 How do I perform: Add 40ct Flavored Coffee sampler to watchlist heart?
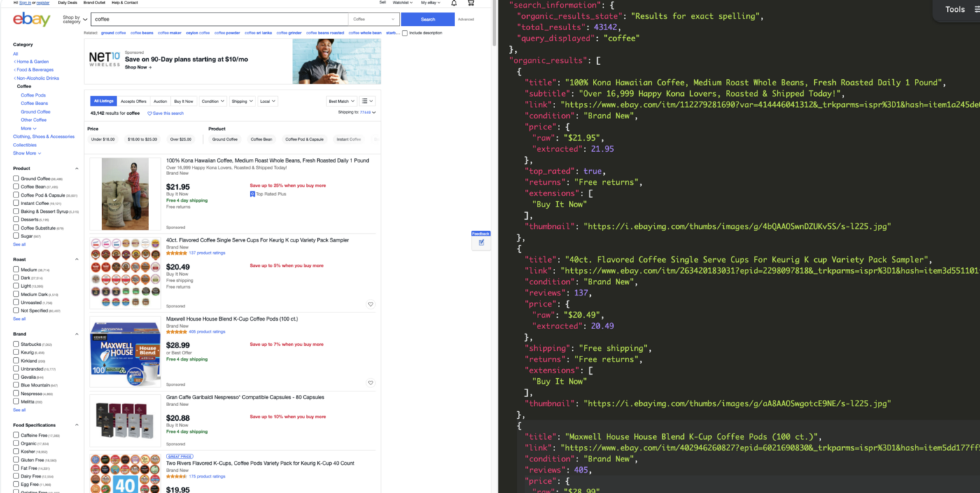370,304
